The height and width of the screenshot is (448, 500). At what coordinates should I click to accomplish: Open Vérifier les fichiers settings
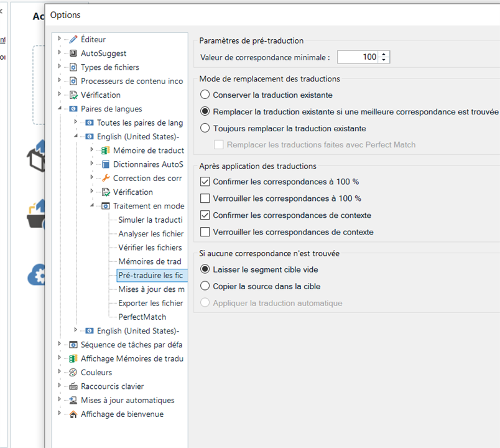pos(150,248)
